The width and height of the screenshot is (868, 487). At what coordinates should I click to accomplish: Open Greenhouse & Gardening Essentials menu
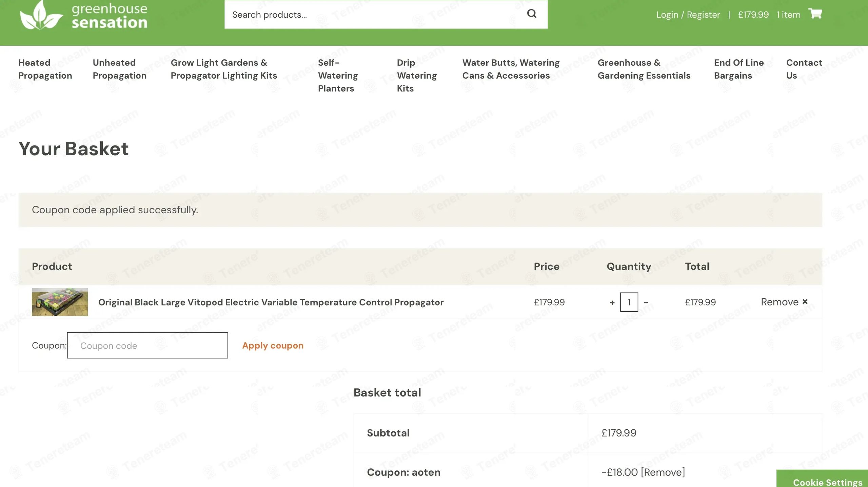tap(644, 69)
